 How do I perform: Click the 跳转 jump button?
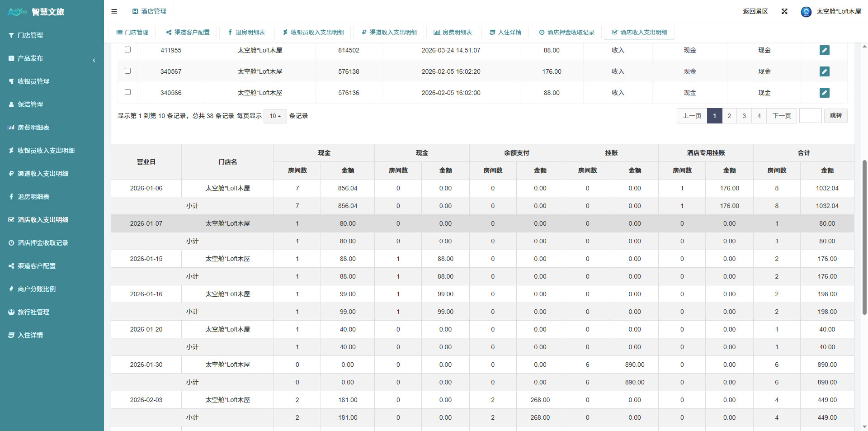(836, 116)
